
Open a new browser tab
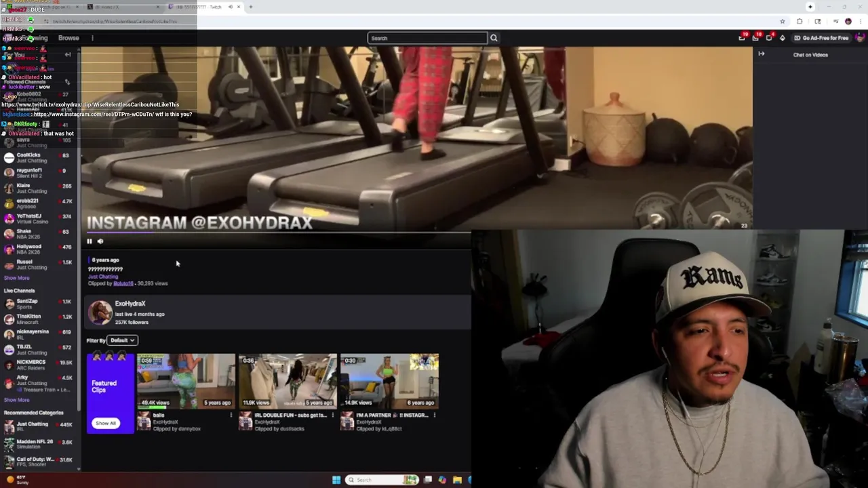tap(250, 7)
